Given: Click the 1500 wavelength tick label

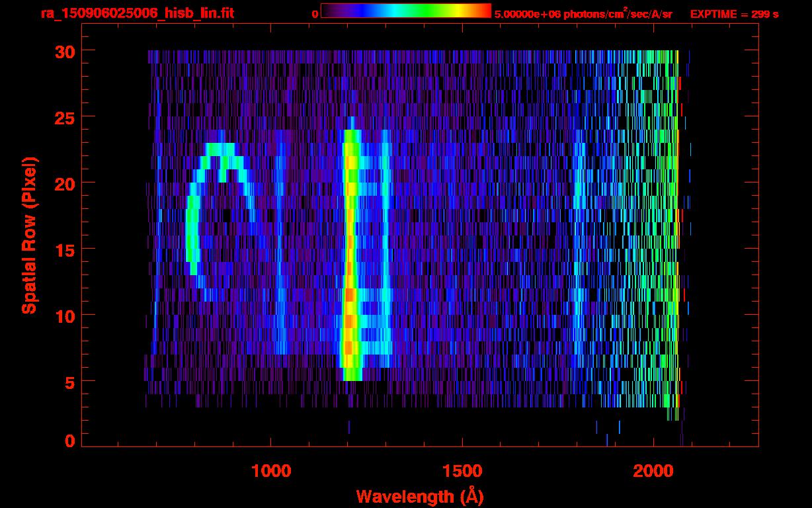Looking at the screenshot, I should pos(462,471).
